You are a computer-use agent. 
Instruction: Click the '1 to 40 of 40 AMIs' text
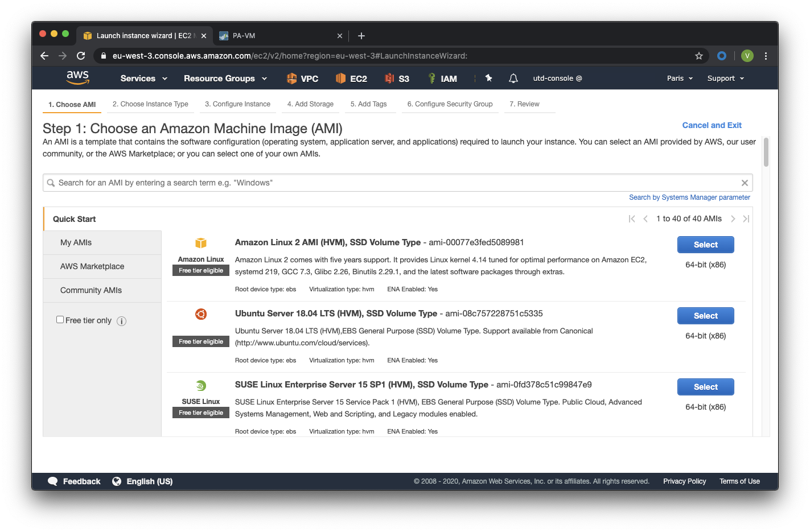coord(689,218)
